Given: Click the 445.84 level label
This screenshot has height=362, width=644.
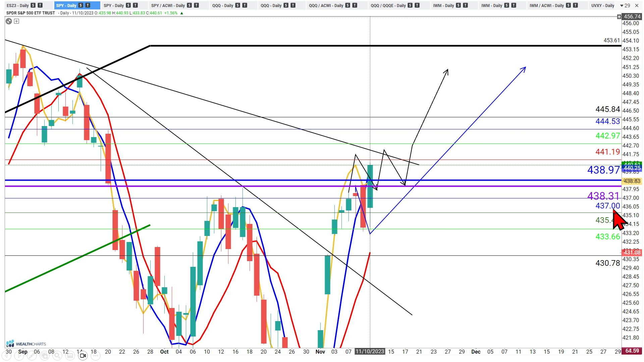Looking at the screenshot, I should pyautogui.click(x=607, y=109).
